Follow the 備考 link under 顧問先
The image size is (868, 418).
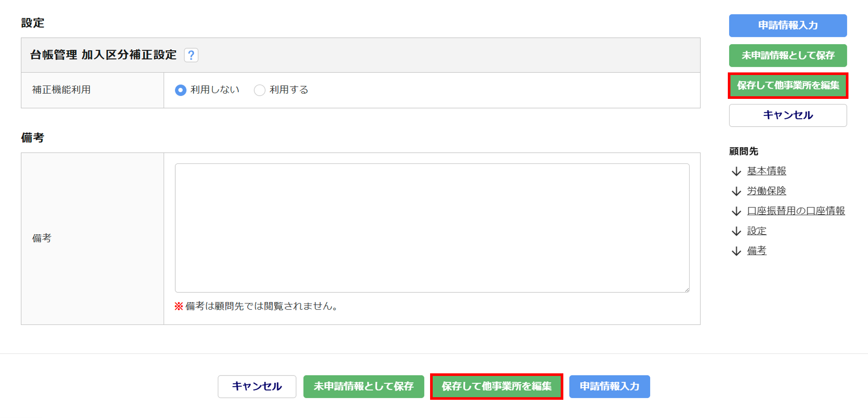757,251
